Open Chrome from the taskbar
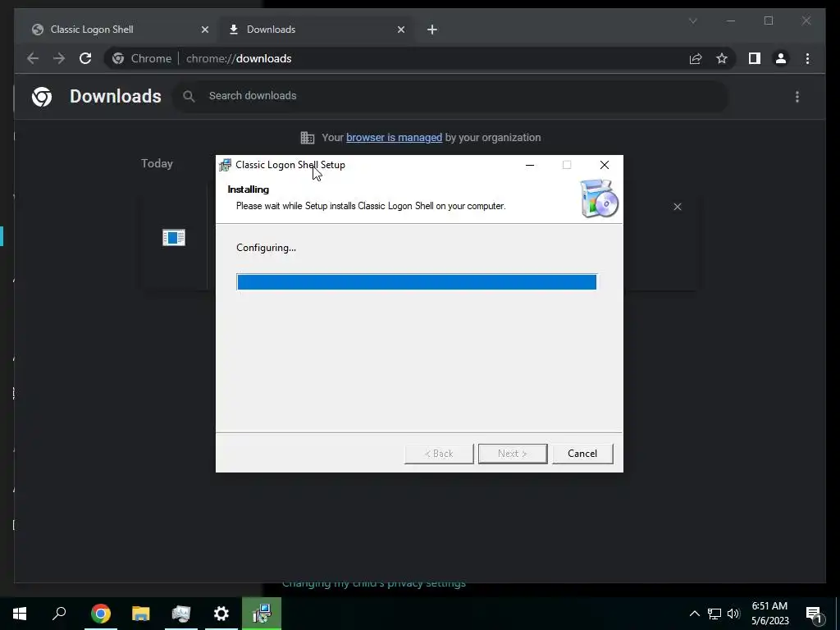 click(x=100, y=613)
